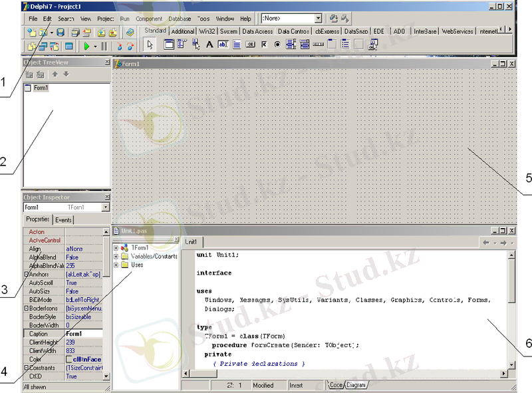Select the Frames component in palette

coord(170,45)
